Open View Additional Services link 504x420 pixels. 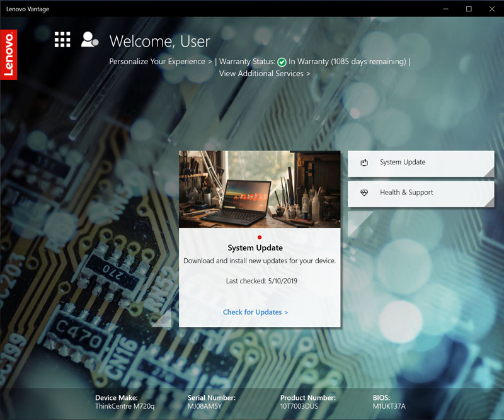[x=265, y=74]
